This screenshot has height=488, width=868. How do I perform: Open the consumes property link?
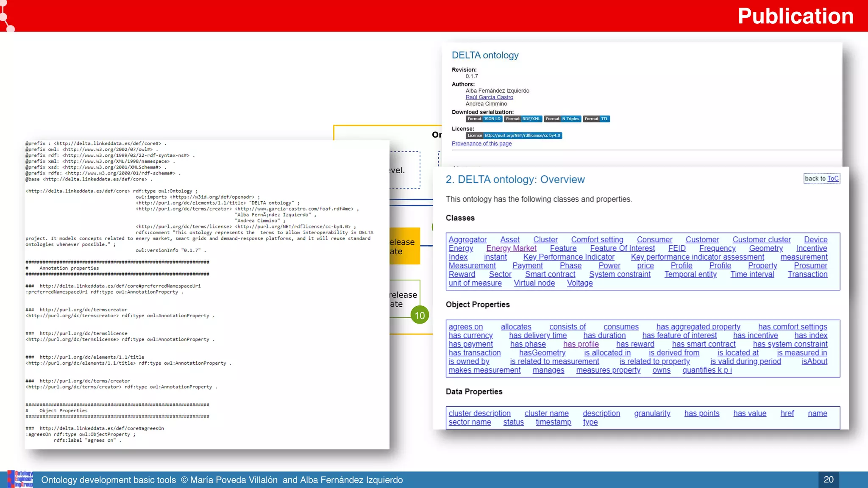click(x=621, y=327)
